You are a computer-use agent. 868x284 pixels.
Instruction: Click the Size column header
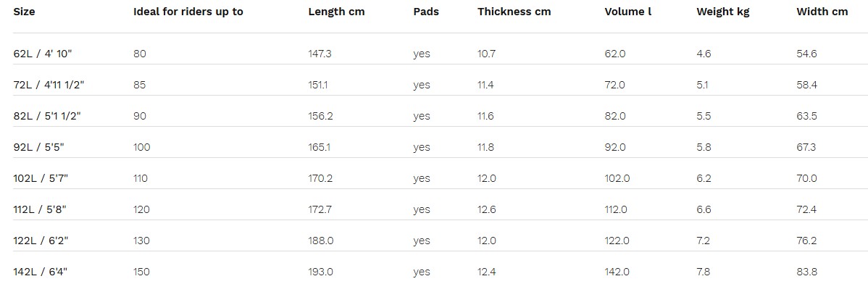coord(24,12)
